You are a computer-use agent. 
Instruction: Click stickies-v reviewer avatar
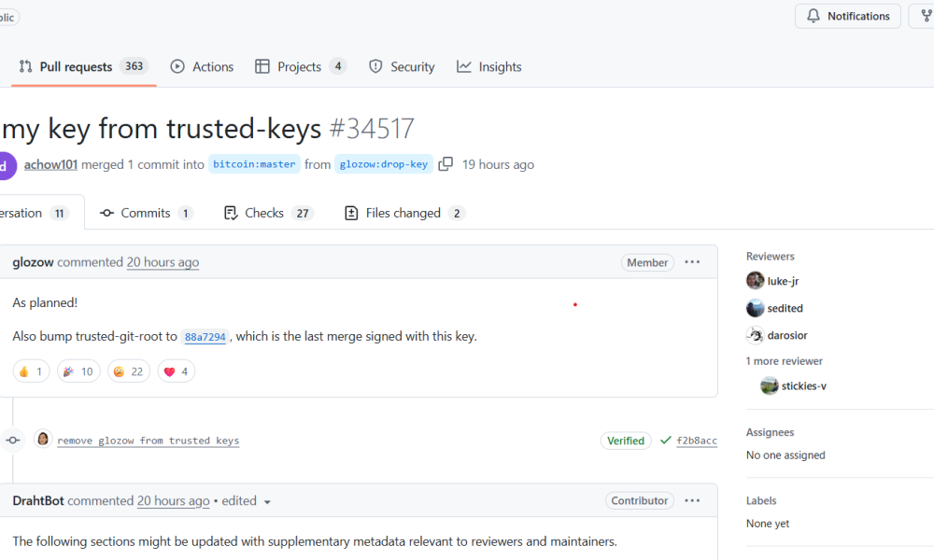coord(770,385)
